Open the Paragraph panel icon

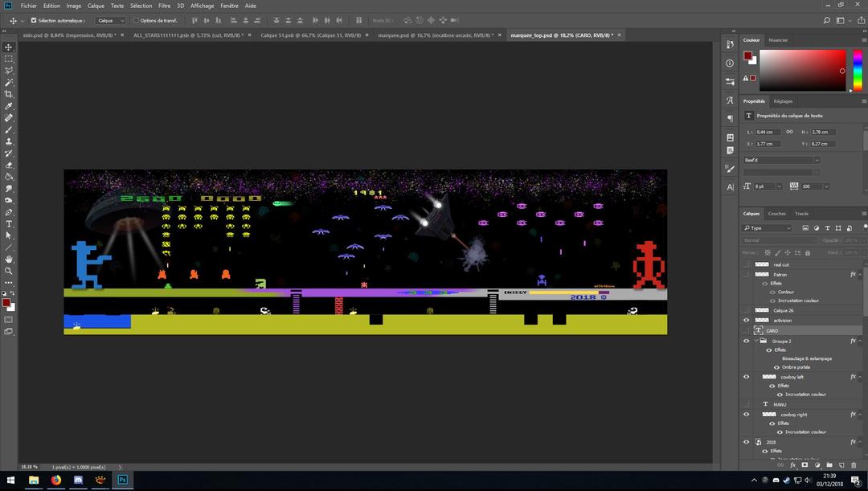tap(730, 118)
